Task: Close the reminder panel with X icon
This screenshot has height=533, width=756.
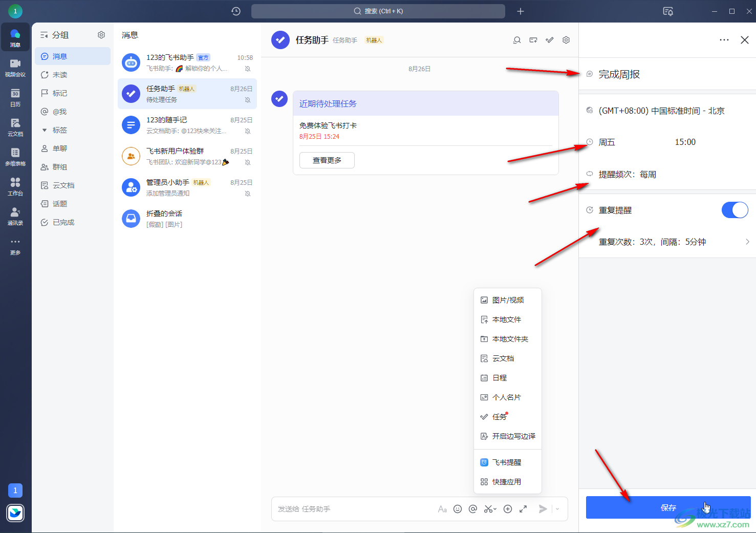Action: coord(745,40)
